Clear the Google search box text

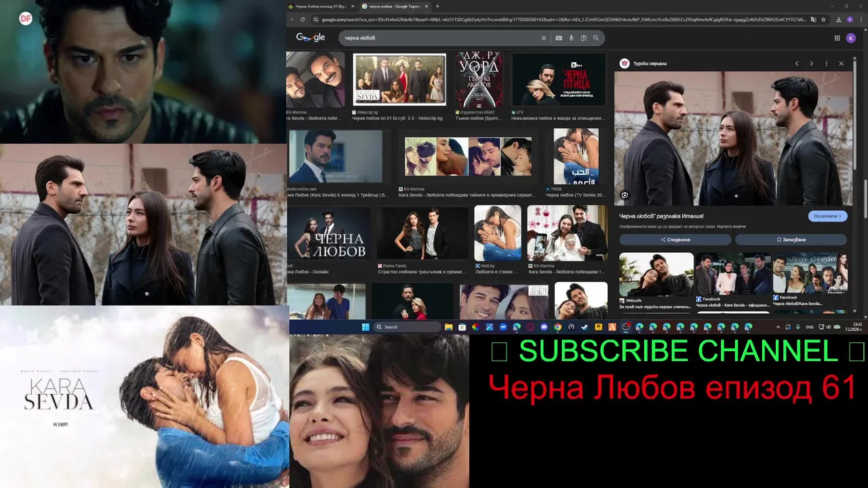pyautogui.click(x=543, y=38)
